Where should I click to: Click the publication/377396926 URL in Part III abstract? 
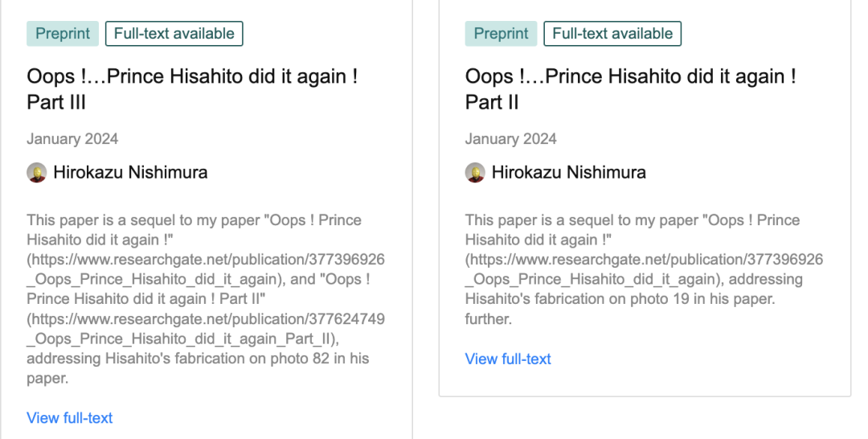tap(206, 260)
